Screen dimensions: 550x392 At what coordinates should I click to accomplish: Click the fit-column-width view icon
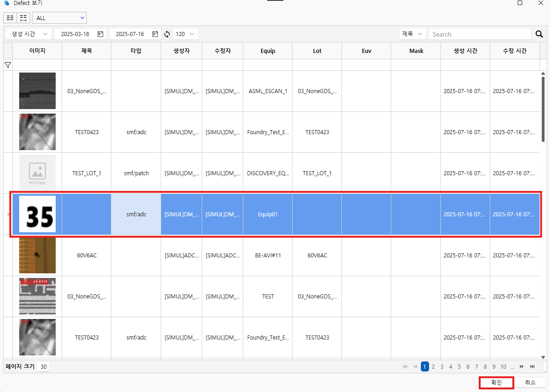(23, 18)
